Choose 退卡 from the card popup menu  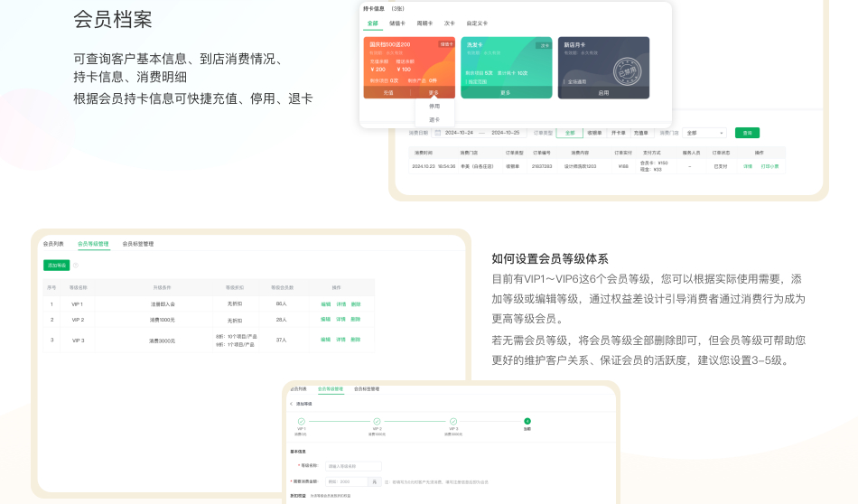click(x=434, y=119)
